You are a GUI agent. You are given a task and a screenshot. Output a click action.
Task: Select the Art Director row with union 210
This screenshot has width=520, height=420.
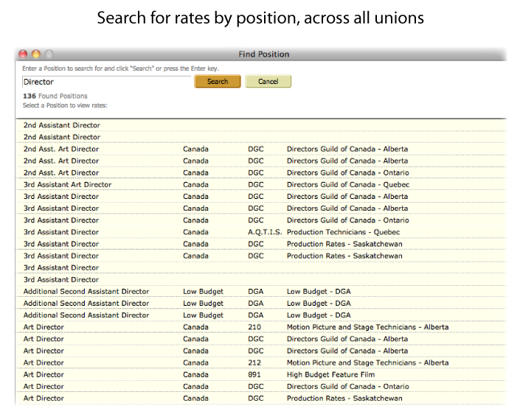pyautogui.click(x=261, y=327)
